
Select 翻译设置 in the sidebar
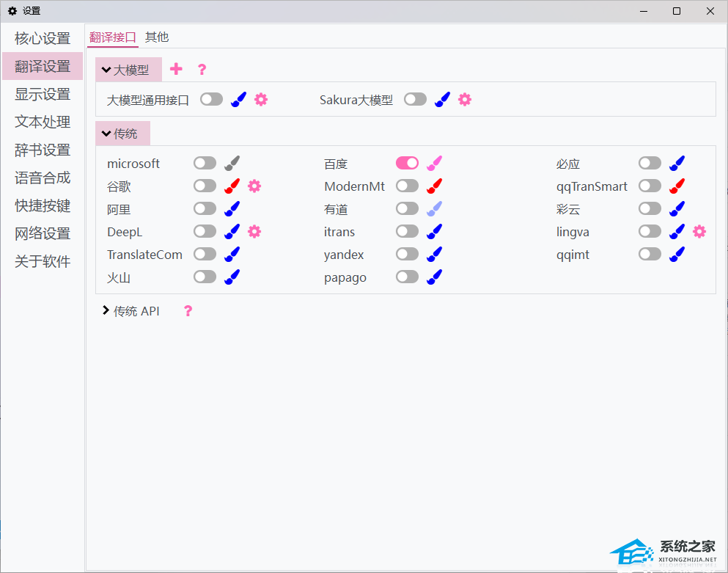pyautogui.click(x=43, y=66)
